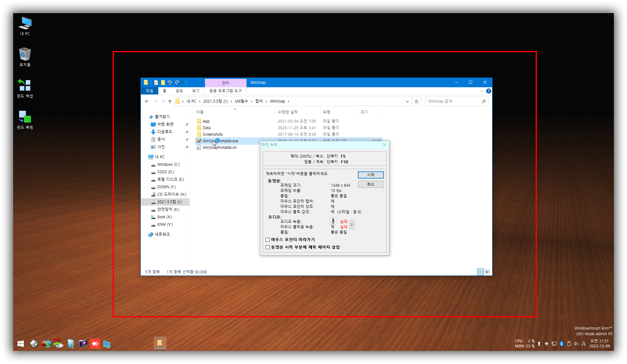Click the red AnyDesk icon on taskbar

coord(95,344)
